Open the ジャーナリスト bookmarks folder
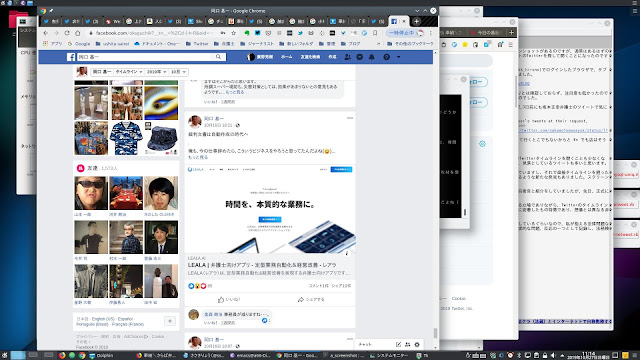The height and width of the screenshot is (360, 640). (257, 43)
